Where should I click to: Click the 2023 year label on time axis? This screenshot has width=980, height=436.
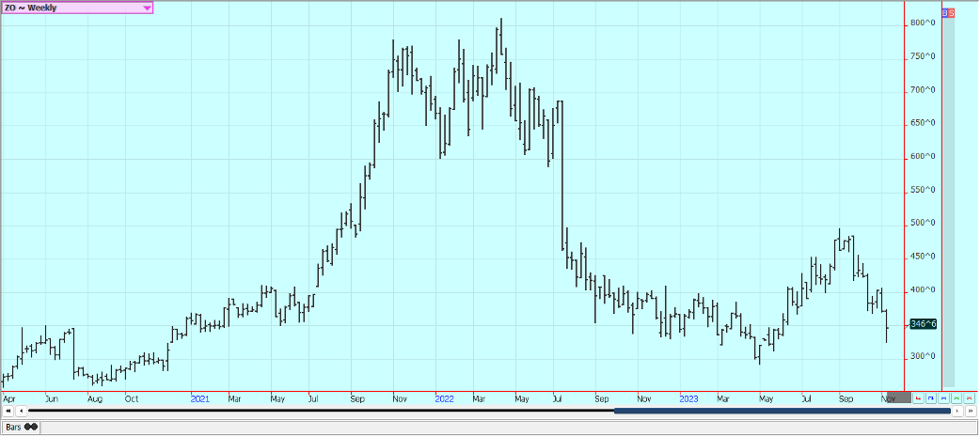coord(688,397)
